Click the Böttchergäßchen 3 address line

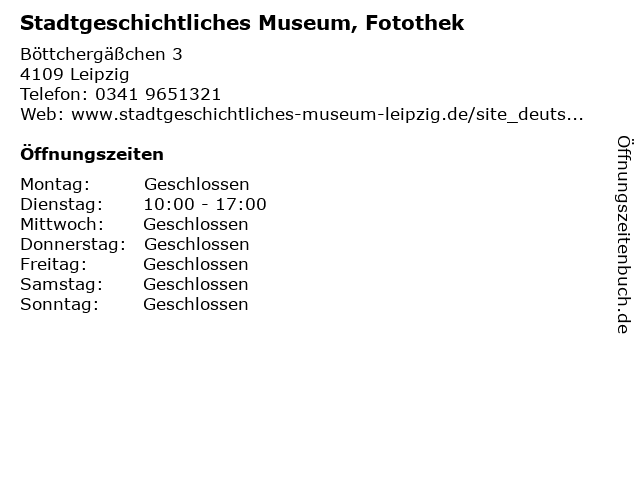(x=101, y=54)
